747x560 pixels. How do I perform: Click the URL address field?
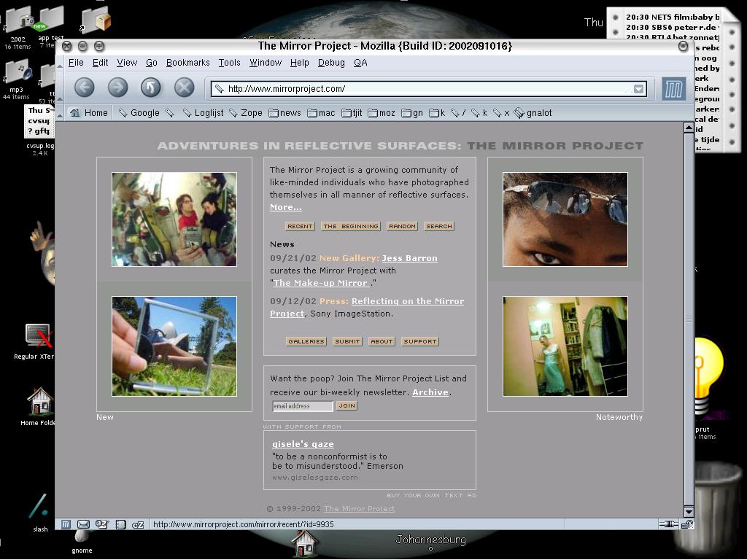coord(429,89)
